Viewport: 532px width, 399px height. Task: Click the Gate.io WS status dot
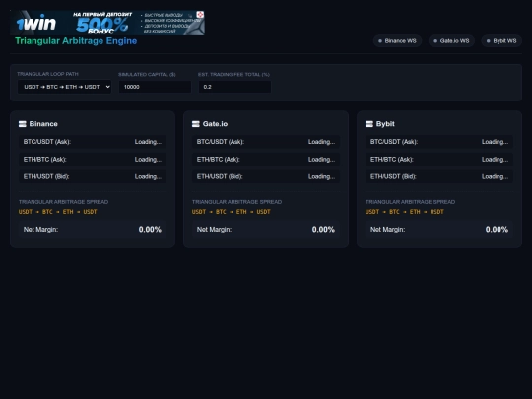(x=435, y=41)
